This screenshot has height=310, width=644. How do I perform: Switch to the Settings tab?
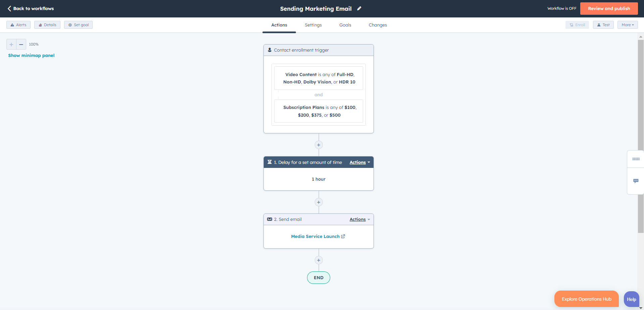point(313,25)
